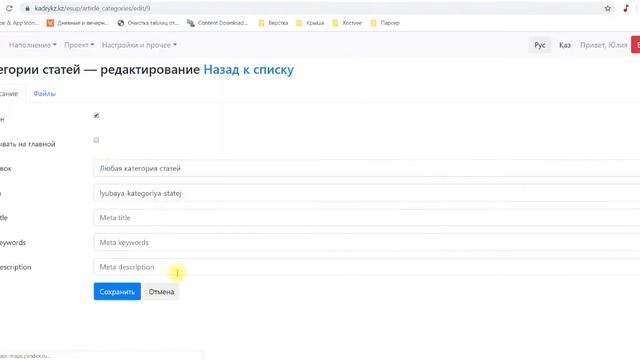
Task: Click 'Привет, Юлия' greeting text
Action: (x=604, y=45)
